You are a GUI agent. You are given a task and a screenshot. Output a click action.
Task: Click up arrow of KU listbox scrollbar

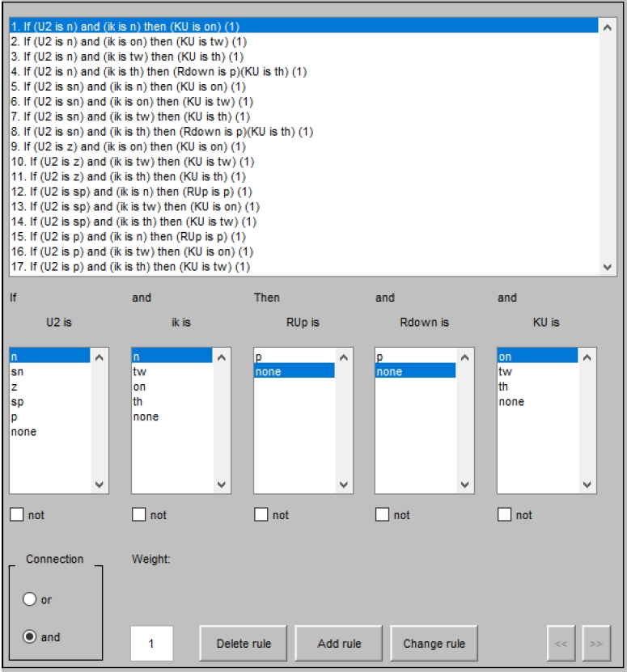(587, 357)
